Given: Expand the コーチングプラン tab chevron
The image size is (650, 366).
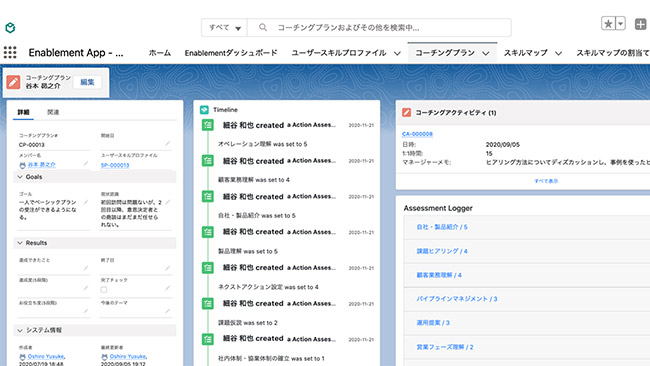Looking at the screenshot, I should (x=486, y=53).
